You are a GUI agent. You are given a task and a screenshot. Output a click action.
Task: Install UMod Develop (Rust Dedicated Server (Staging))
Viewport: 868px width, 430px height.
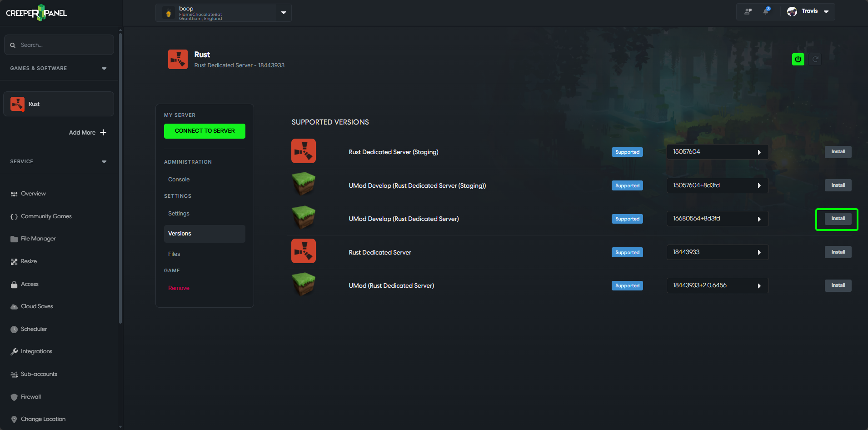coord(838,185)
